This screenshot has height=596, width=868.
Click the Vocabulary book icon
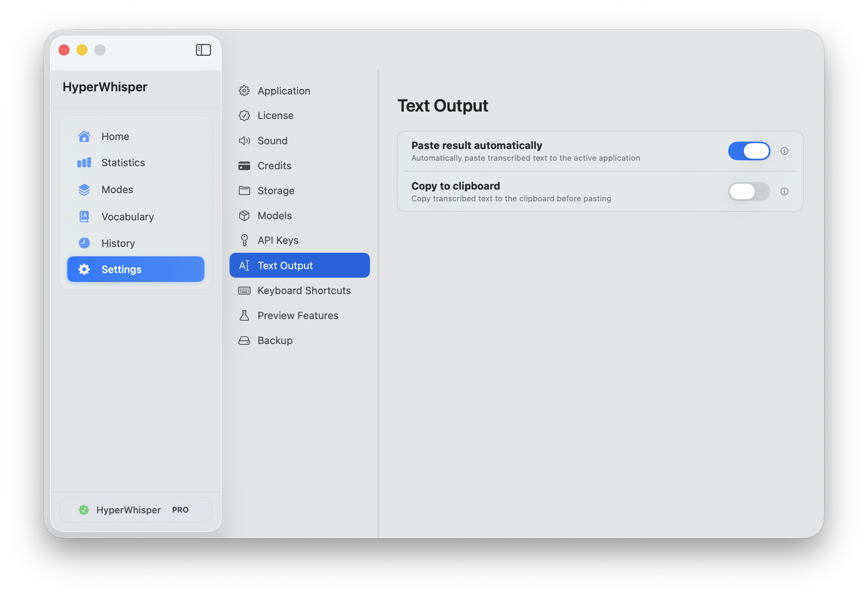click(84, 216)
